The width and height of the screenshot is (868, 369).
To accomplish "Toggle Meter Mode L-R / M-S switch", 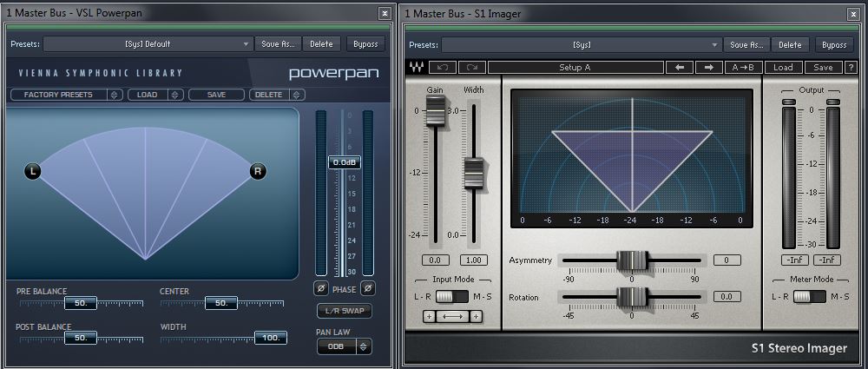I will coord(809,297).
